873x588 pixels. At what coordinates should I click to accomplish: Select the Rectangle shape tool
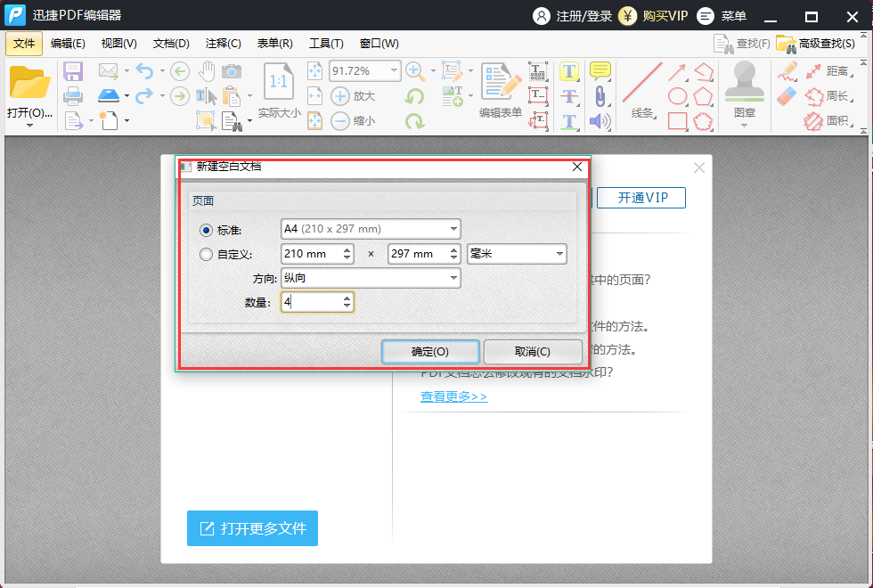677,121
